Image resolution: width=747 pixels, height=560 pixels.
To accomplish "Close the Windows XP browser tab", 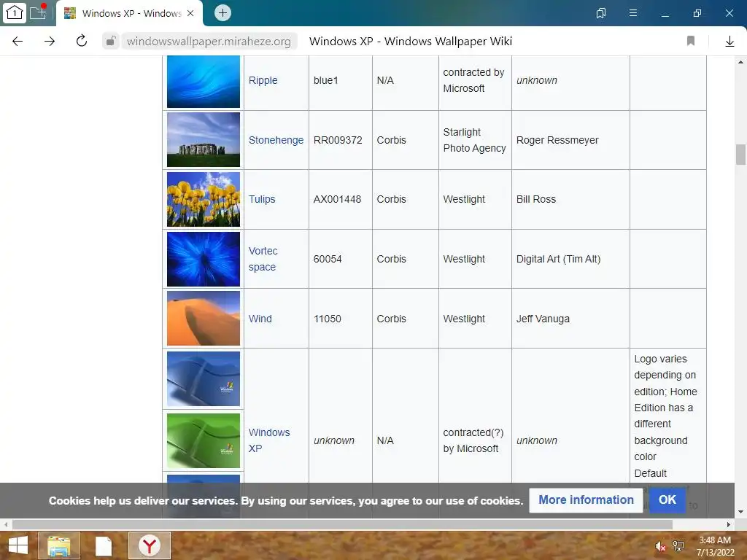I will pos(190,13).
